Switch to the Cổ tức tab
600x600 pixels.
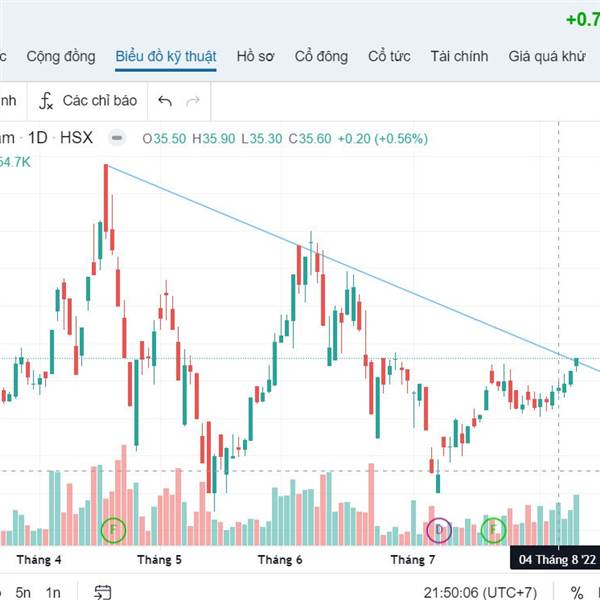[x=389, y=56]
